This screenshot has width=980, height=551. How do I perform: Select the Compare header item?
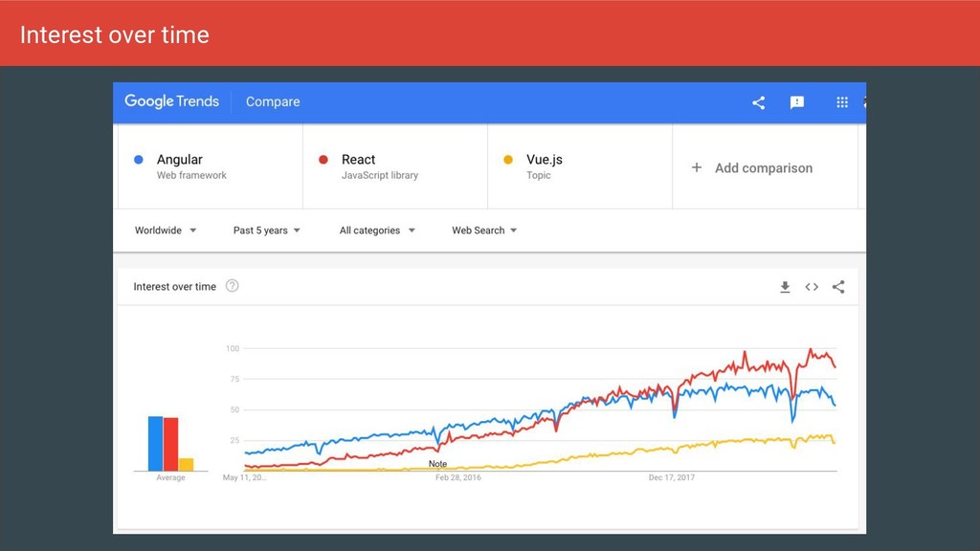pos(273,101)
